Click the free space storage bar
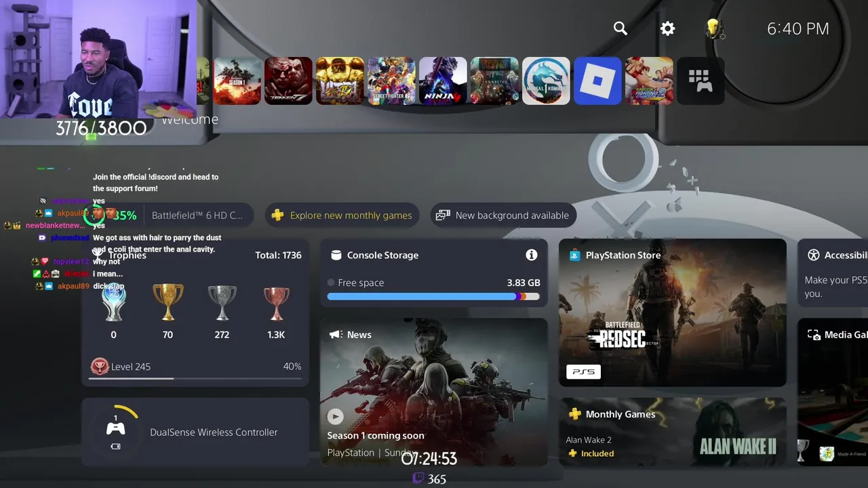868x488 pixels. coord(433,297)
